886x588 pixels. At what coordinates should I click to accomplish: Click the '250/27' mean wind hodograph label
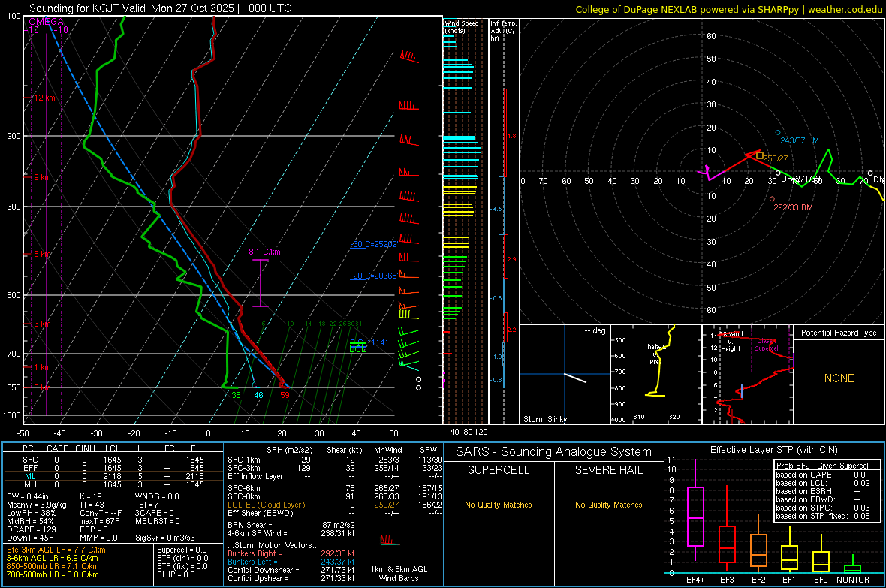(775, 159)
